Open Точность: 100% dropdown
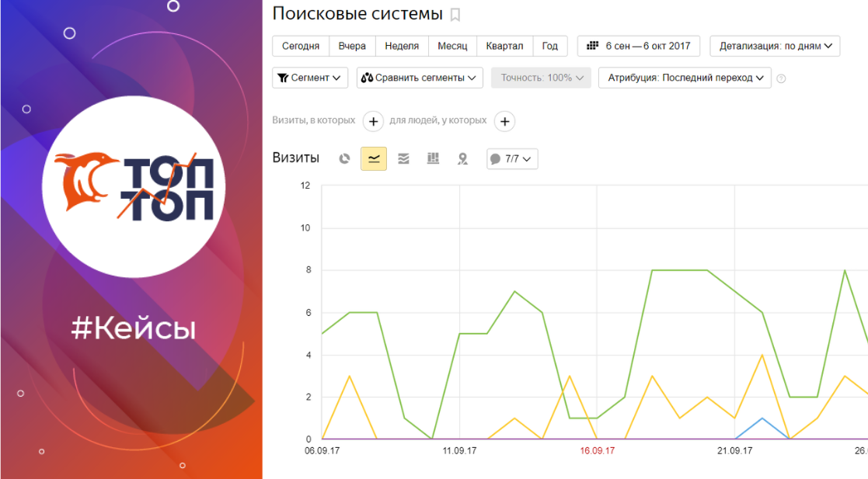 point(541,78)
